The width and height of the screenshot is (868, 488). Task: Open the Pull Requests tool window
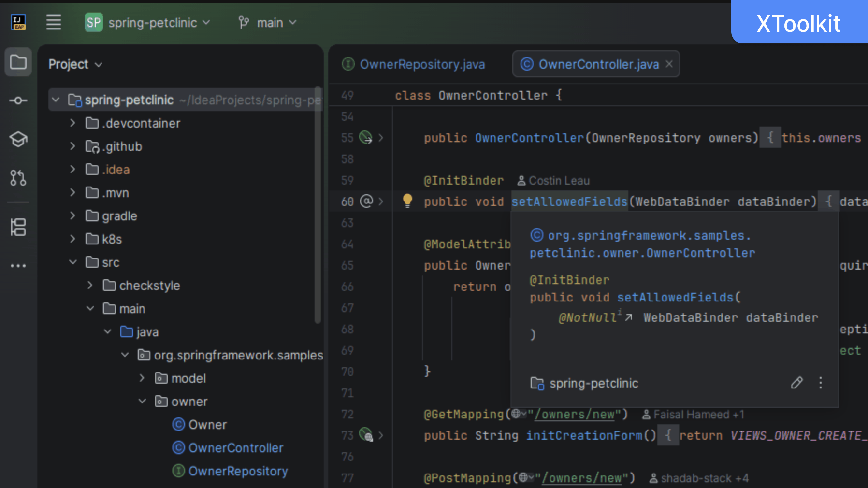coord(18,178)
